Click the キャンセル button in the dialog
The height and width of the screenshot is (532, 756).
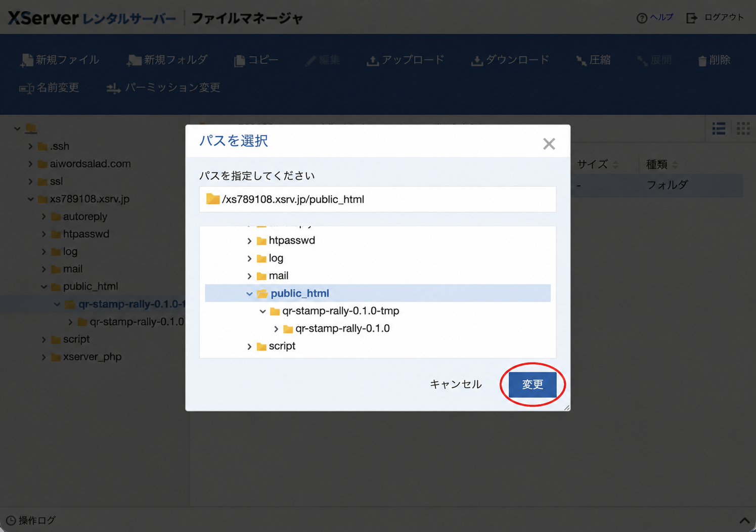(456, 384)
